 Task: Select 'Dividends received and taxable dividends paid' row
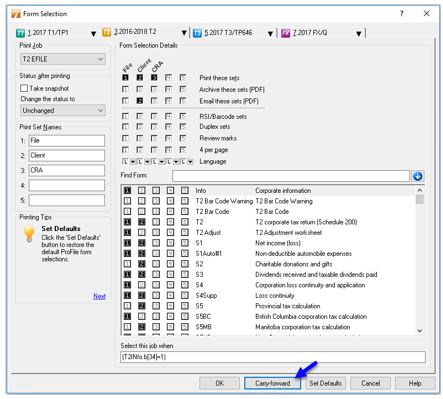pyautogui.click(x=268, y=275)
